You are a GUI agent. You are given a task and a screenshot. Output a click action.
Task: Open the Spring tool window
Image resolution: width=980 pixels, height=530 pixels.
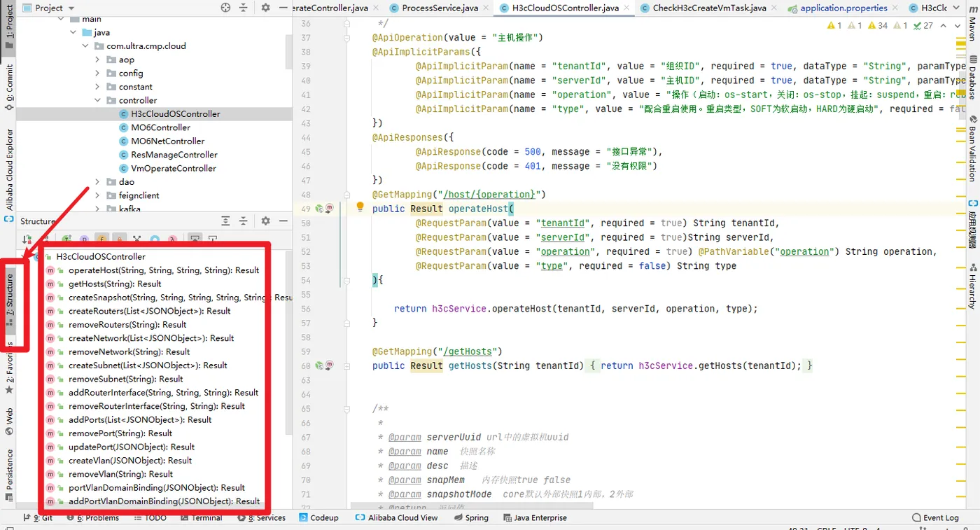pos(471,518)
